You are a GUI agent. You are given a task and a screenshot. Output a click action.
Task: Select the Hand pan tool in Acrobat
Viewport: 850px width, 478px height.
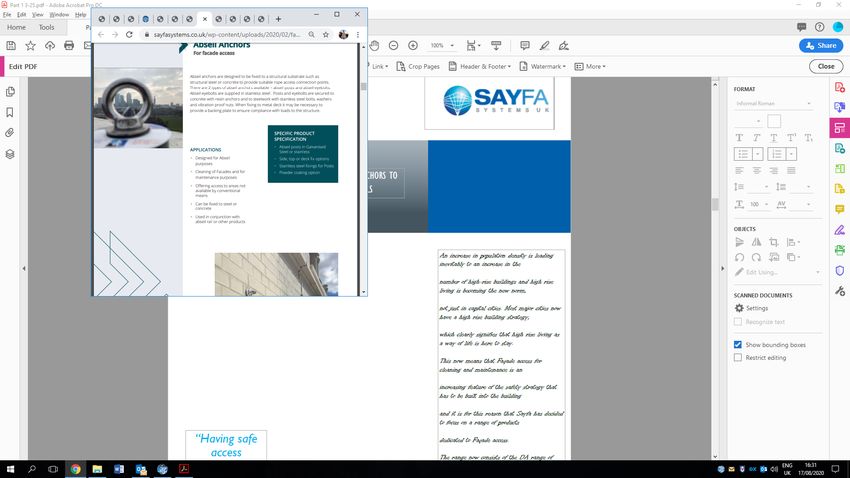tap(375, 46)
